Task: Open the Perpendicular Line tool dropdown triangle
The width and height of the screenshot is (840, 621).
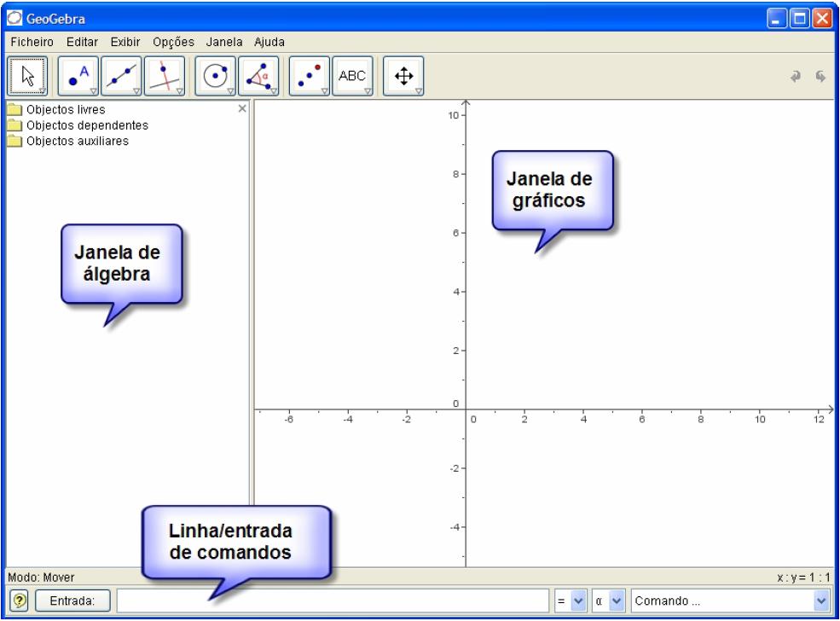Action: pos(180,91)
